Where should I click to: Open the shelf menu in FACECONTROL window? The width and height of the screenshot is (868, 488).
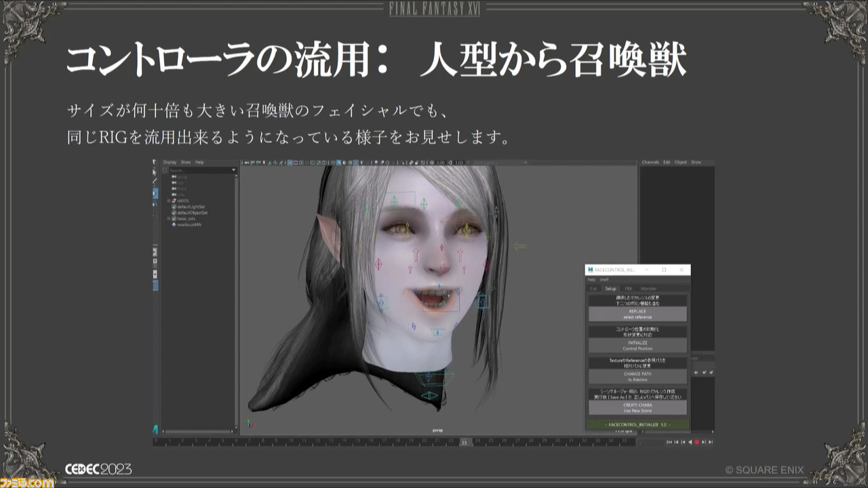tap(604, 279)
